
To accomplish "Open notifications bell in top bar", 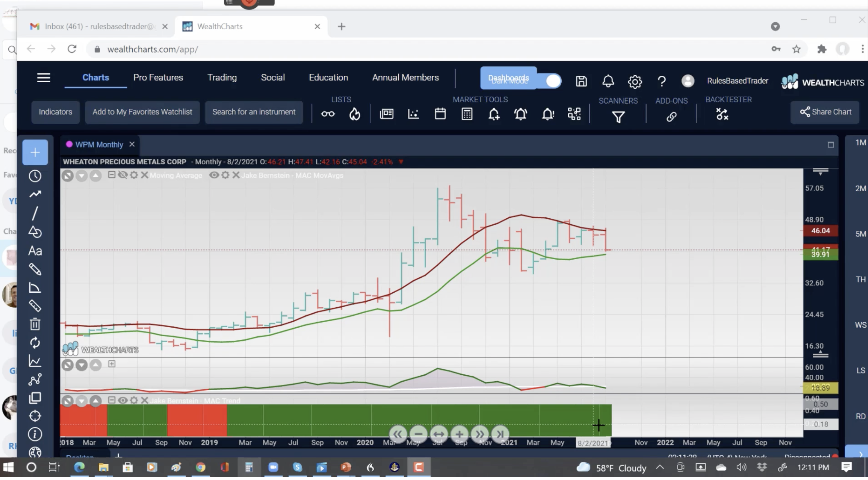I will click(608, 81).
